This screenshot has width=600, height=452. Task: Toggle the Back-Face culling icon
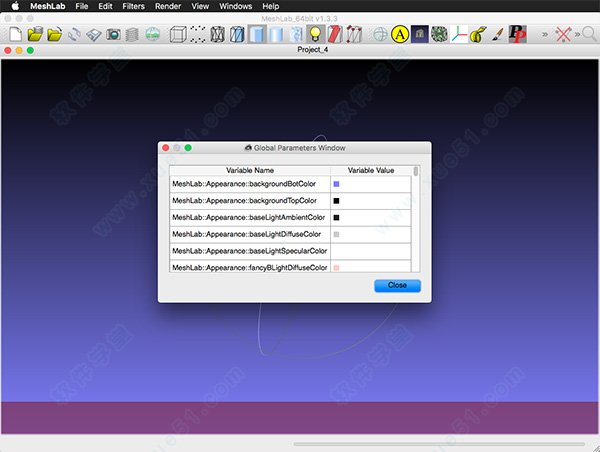(x=354, y=34)
